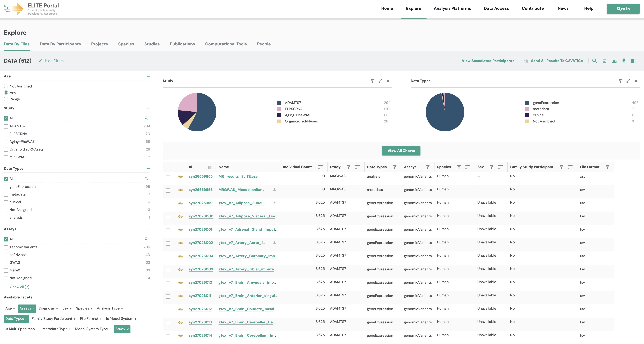This screenshot has height=344, width=644.
Task: Open the Publications tab
Action: point(182,44)
